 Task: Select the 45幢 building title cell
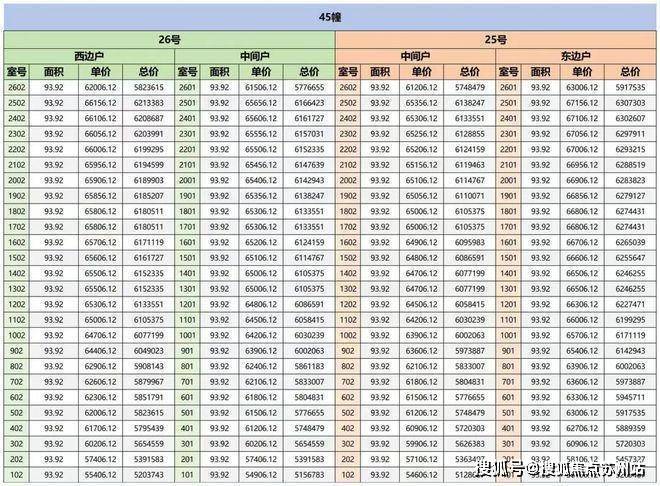pos(330,17)
